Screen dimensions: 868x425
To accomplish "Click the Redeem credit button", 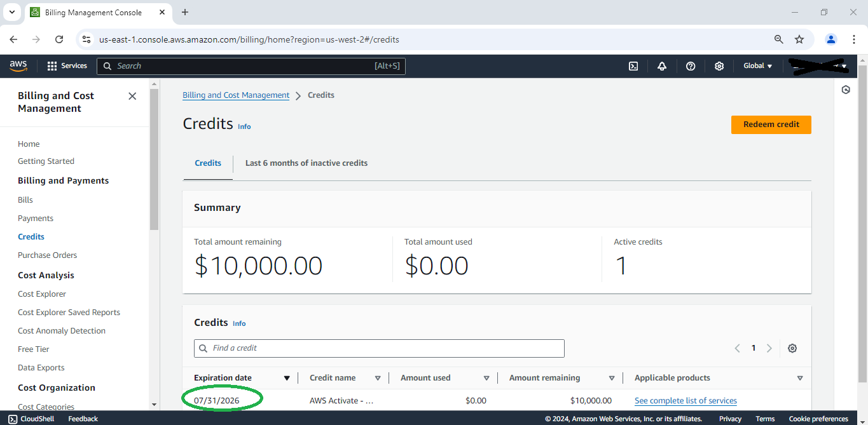I will [771, 125].
